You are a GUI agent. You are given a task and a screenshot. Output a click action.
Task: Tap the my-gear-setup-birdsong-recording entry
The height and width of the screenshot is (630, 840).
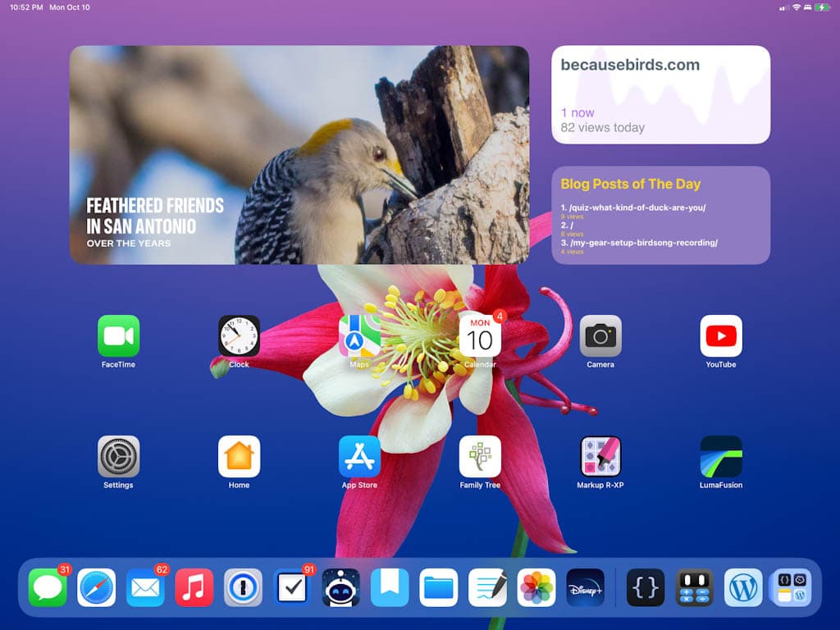pyautogui.click(x=639, y=243)
